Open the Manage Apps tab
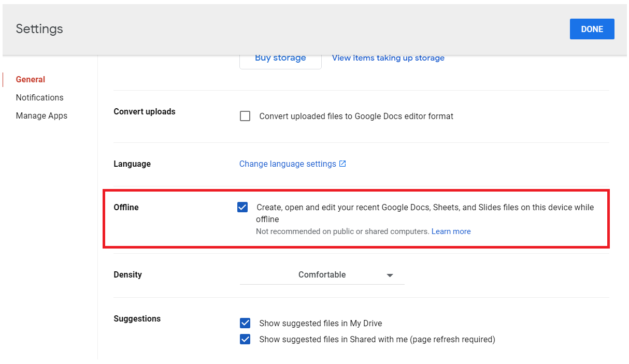This screenshot has height=364, width=629. (41, 115)
